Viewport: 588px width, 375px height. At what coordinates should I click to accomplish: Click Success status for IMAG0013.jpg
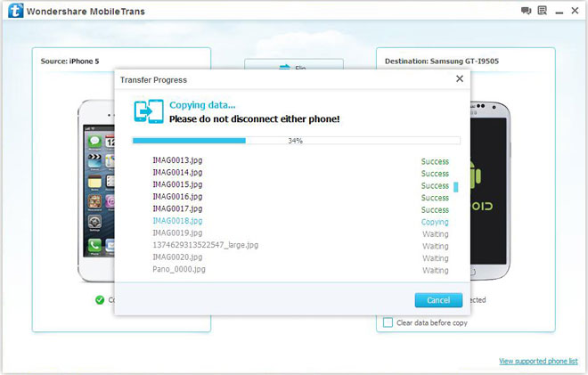click(x=435, y=161)
